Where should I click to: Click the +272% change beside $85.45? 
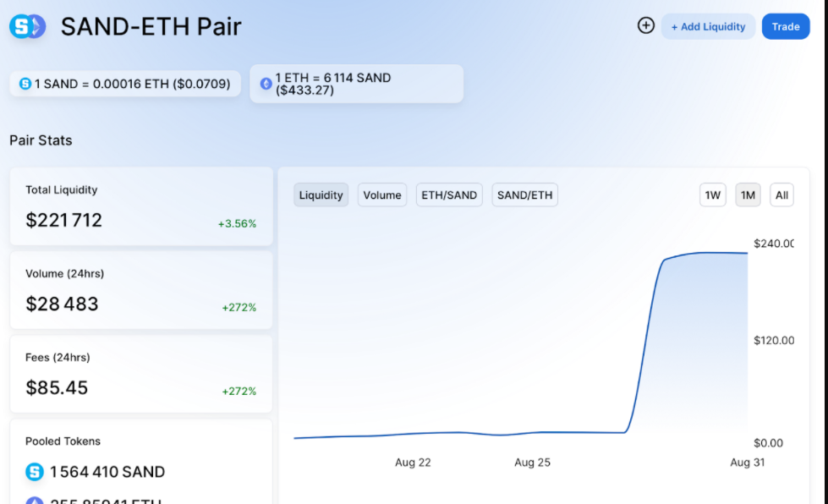point(239,391)
